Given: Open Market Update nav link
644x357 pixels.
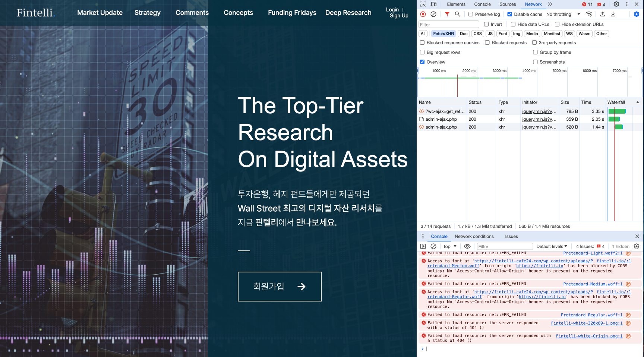Looking at the screenshot, I should click(x=100, y=13).
